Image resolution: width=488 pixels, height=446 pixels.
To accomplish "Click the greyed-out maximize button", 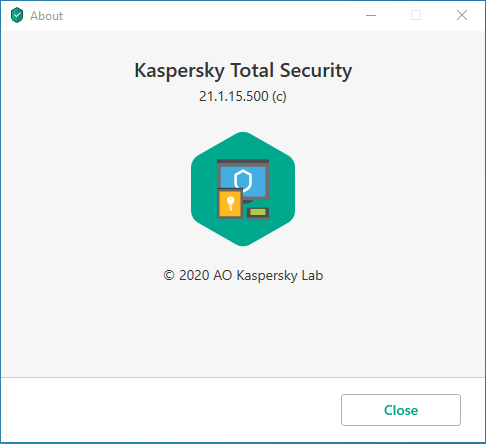I will point(416,15).
